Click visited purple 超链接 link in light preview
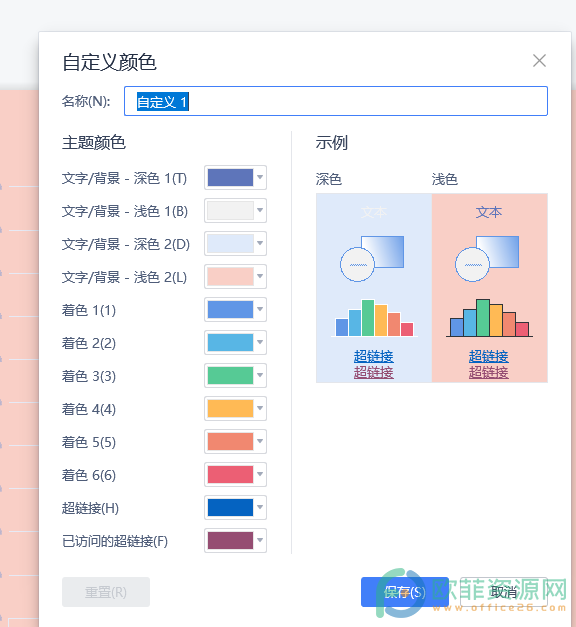The height and width of the screenshot is (627, 576). click(x=488, y=372)
